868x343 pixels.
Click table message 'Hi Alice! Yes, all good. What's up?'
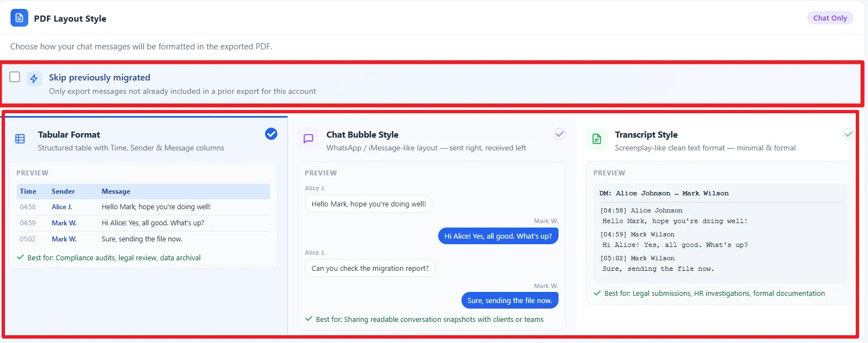coord(153,223)
